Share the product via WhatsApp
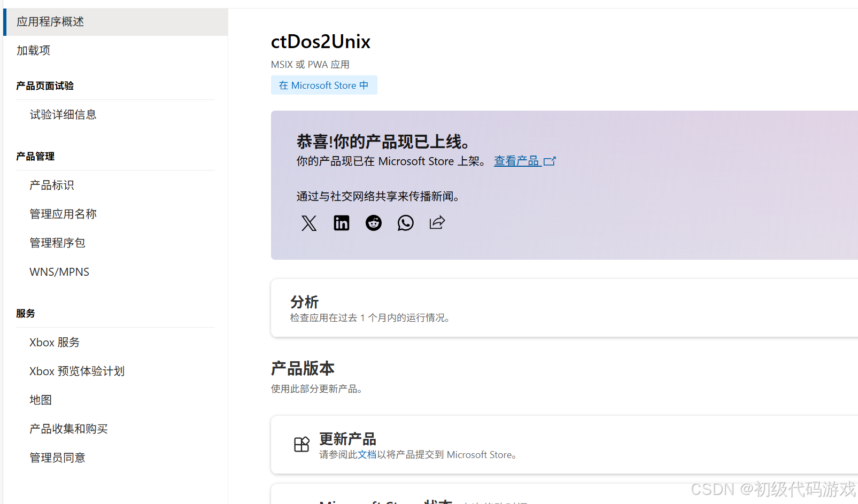The height and width of the screenshot is (504, 858). coord(406,223)
